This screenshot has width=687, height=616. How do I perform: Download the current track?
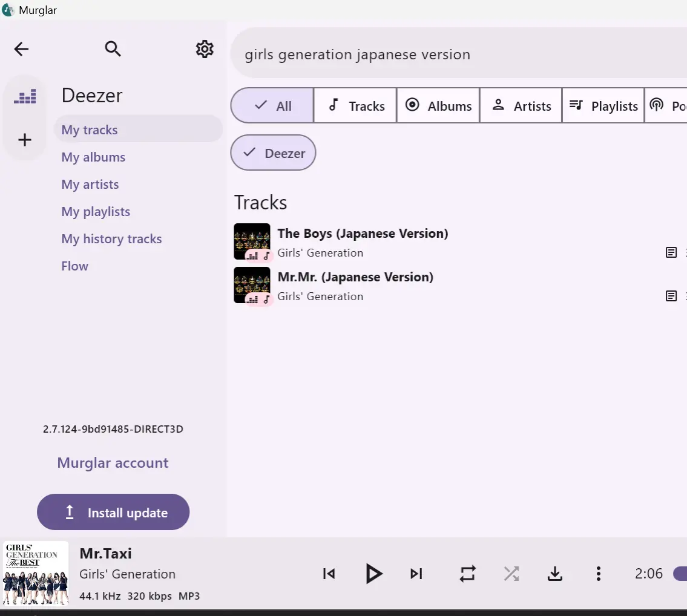point(554,574)
